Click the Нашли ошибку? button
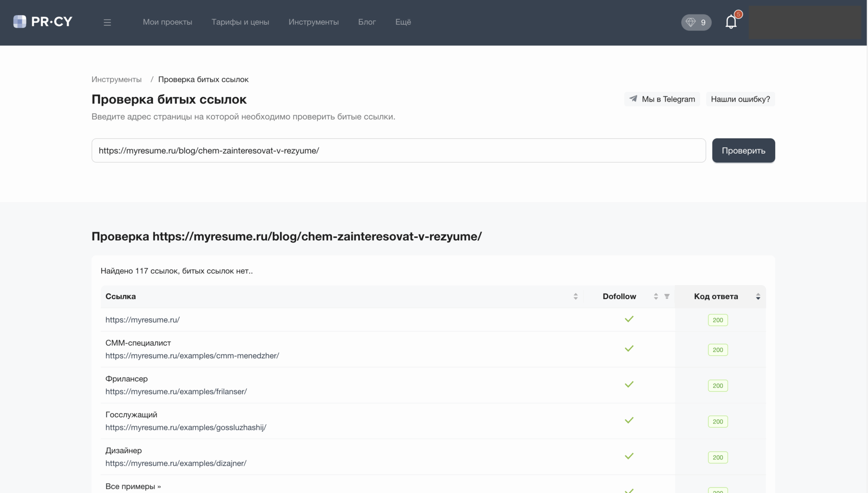The image size is (868, 493). (x=740, y=99)
